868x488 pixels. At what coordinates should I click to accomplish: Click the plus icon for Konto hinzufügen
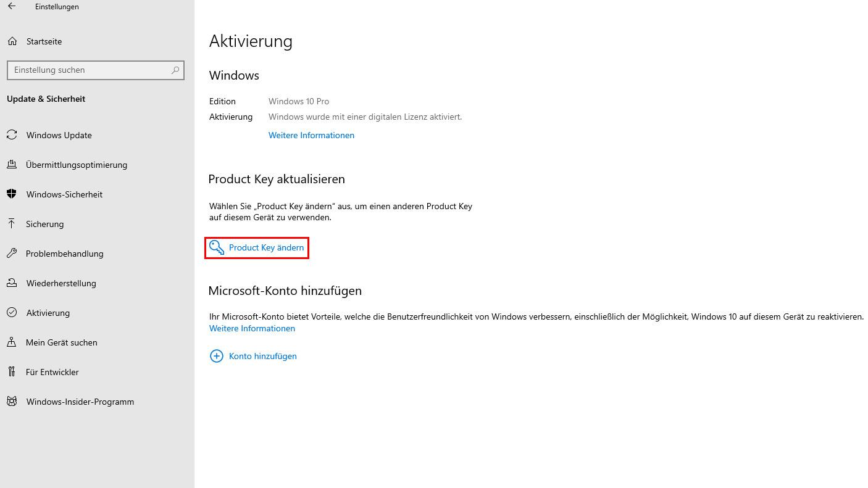tap(217, 356)
